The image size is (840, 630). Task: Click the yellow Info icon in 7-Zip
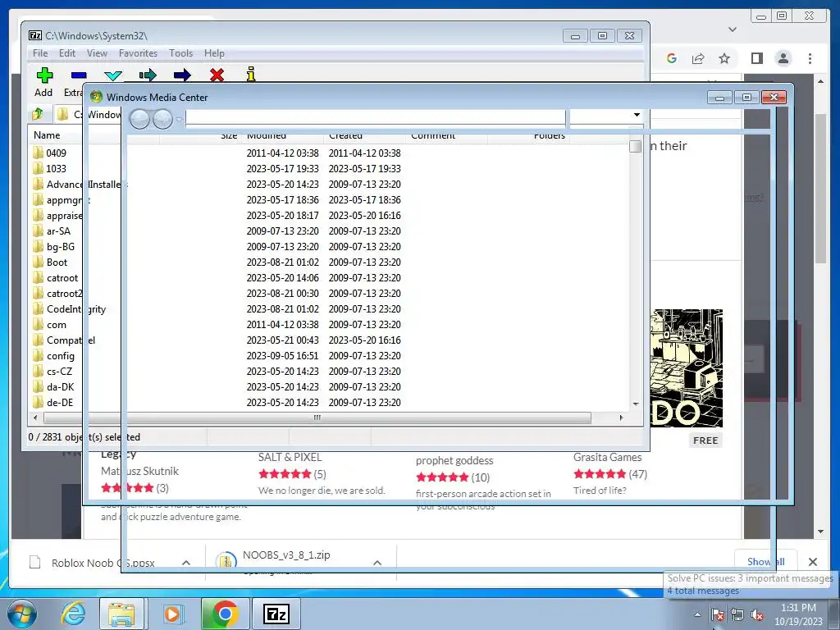251,75
